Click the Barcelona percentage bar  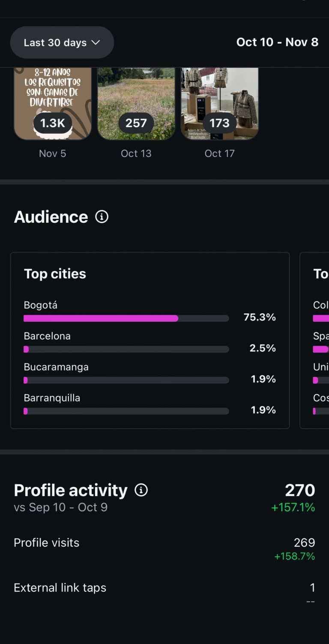point(126,349)
